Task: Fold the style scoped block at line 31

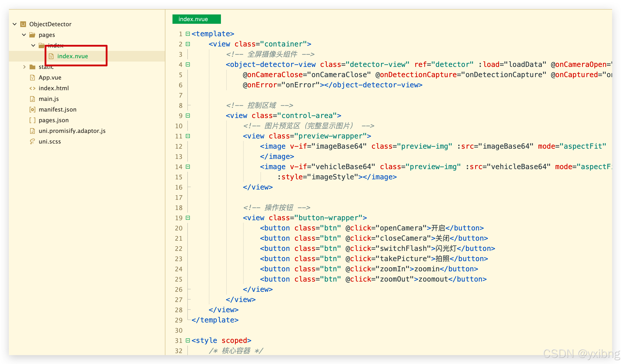Action: click(188, 340)
